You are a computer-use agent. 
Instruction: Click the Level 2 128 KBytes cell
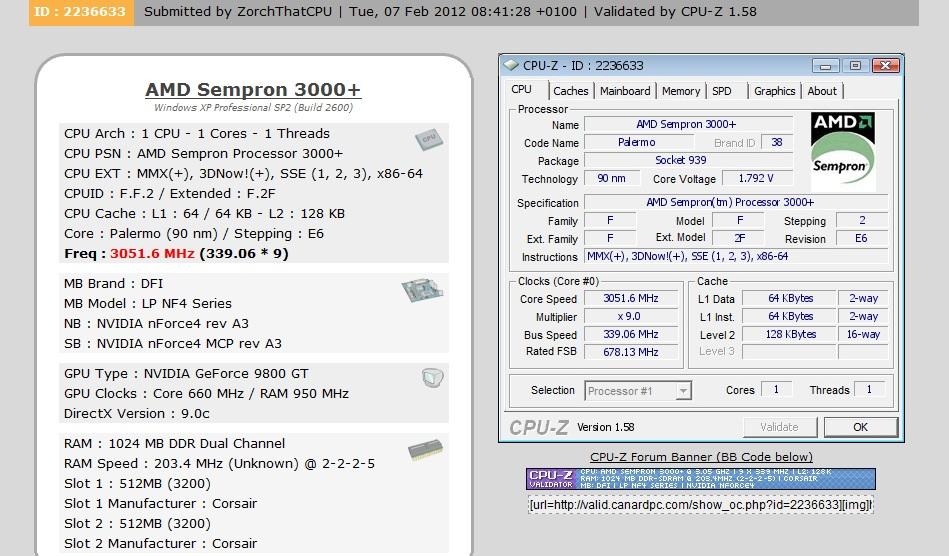click(x=790, y=335)
